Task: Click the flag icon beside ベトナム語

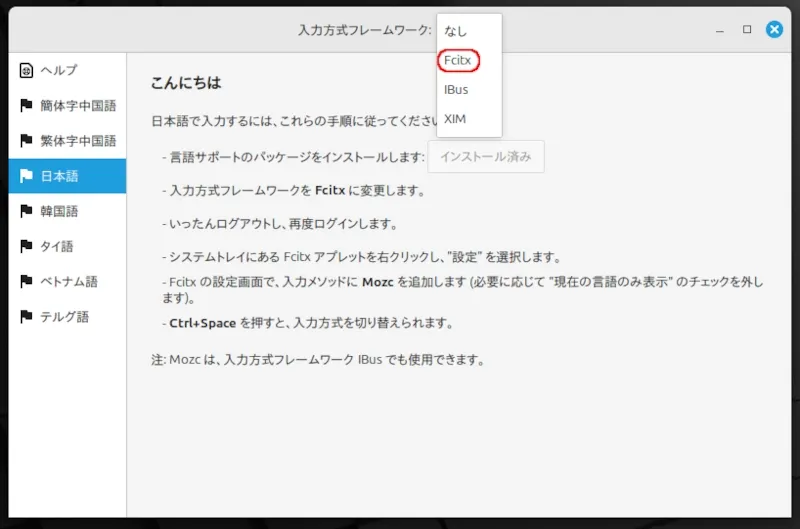Action: click(26, 281)
